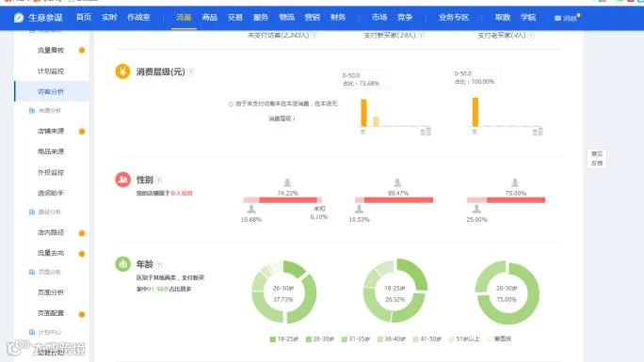644x362 pixels.
Task: Go to the 财务 tab
Action: (x=338, y=17)
